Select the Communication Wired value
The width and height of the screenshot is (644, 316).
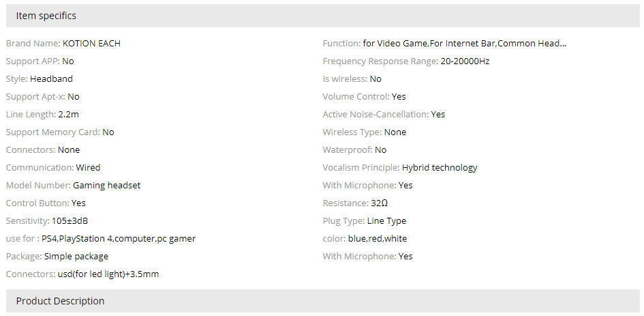(x=88, y=168)
